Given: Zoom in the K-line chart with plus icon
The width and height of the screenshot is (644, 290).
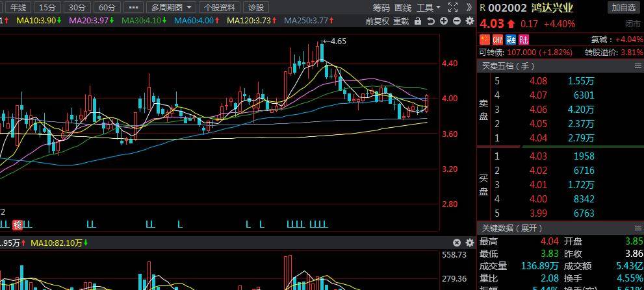Looking at the screenshot, I should click(444, 21).
